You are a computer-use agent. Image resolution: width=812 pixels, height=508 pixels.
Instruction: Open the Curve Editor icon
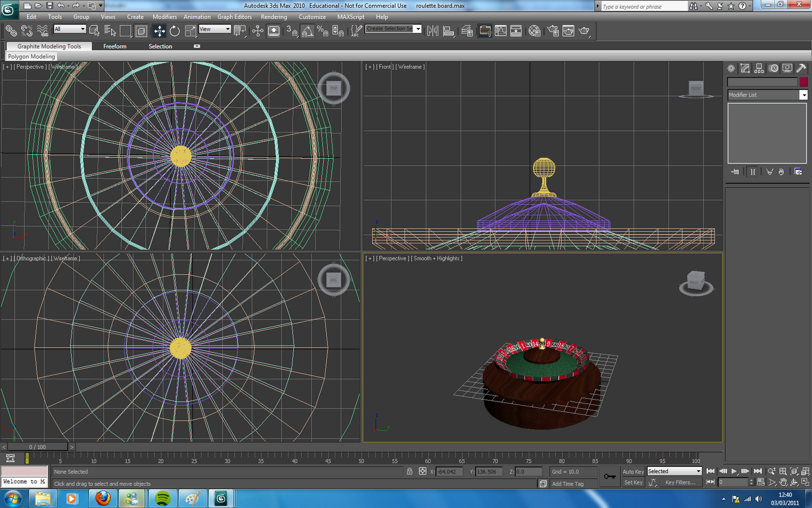coord(500,31)
